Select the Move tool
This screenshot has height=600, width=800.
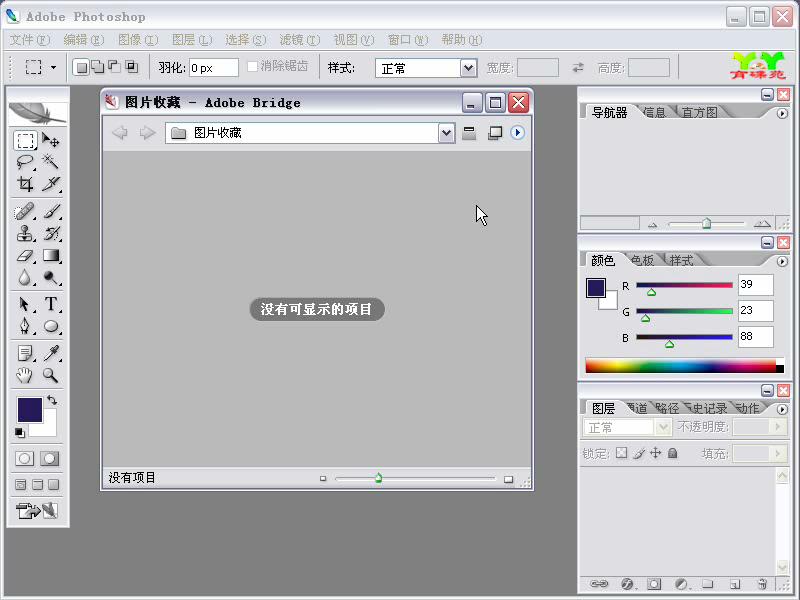51,140
